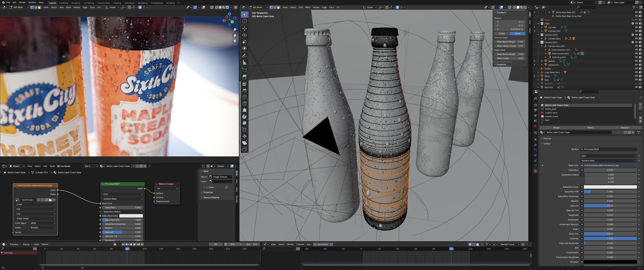Select the Inset Faces tool
This screenshot has width=644, height=270.
pos(244,84)
